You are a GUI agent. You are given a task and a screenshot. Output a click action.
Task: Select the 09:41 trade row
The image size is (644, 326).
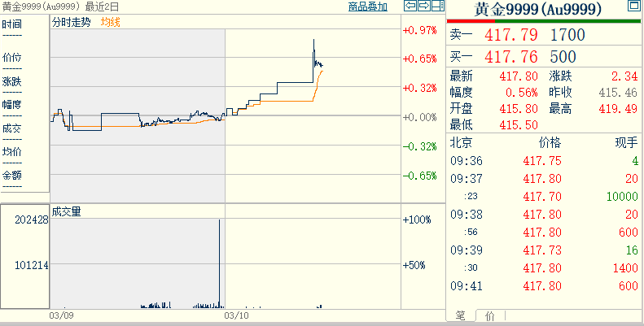pos(544,286)
